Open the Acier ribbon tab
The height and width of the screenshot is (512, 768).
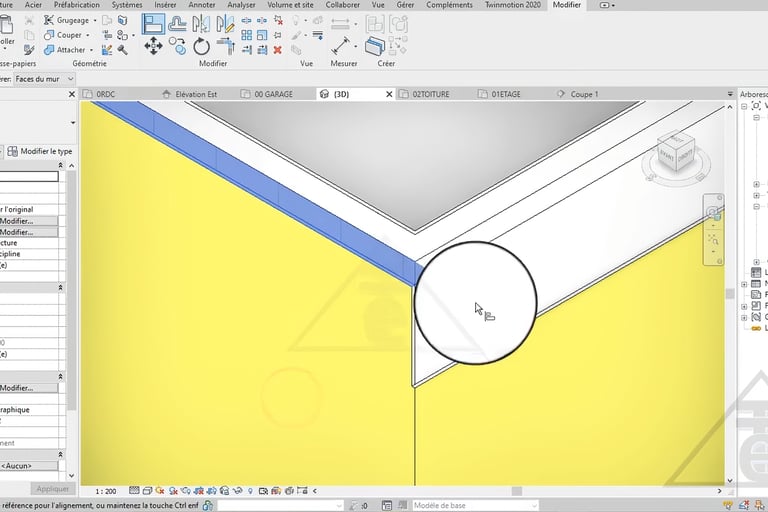pos(33,5)
